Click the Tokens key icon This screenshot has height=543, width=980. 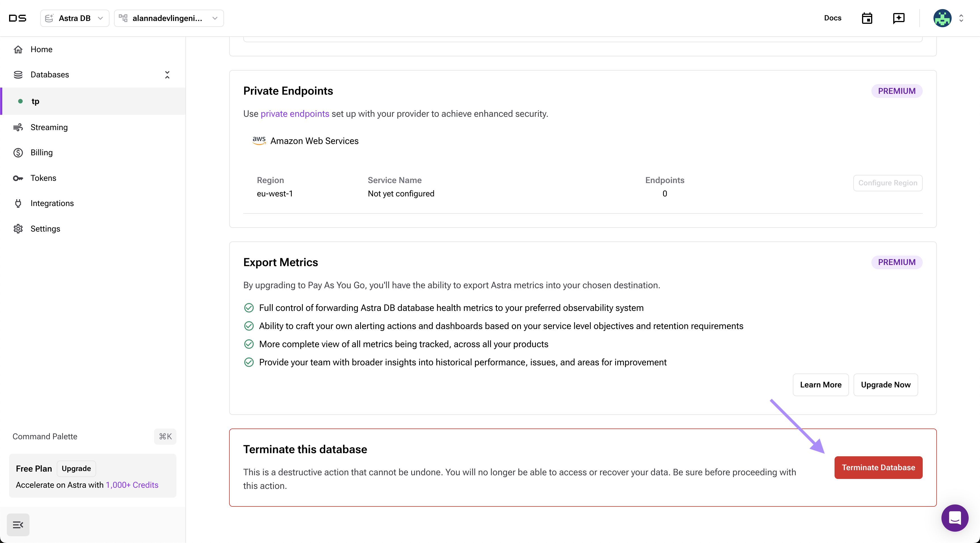18,178
